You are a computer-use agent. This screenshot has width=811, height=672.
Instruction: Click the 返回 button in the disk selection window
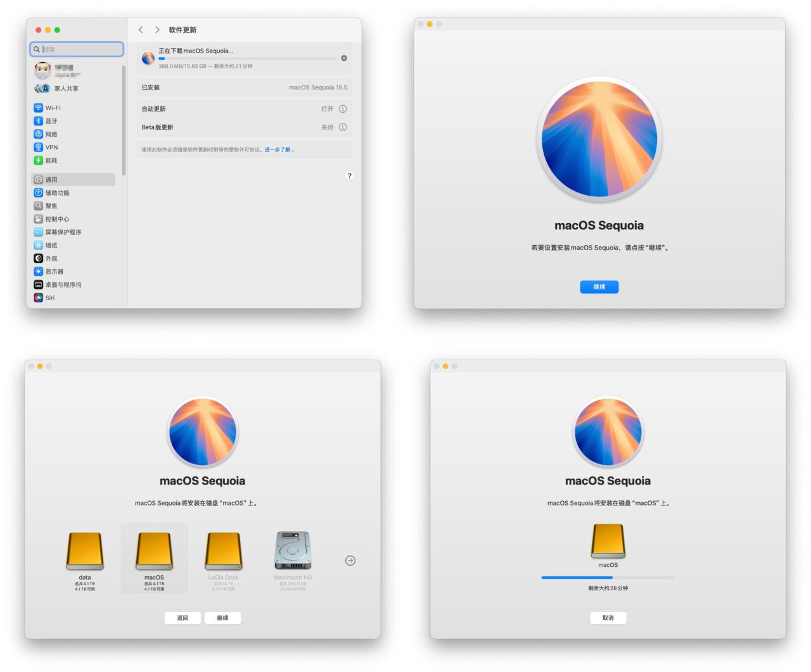(x=182, y=618)
